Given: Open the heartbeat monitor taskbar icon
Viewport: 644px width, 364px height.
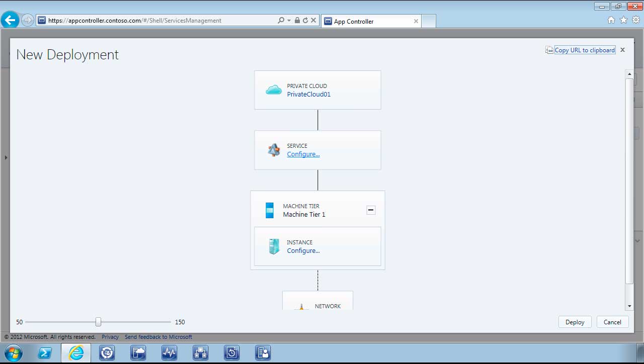Looking at the screenshot, I should [170, 353].
